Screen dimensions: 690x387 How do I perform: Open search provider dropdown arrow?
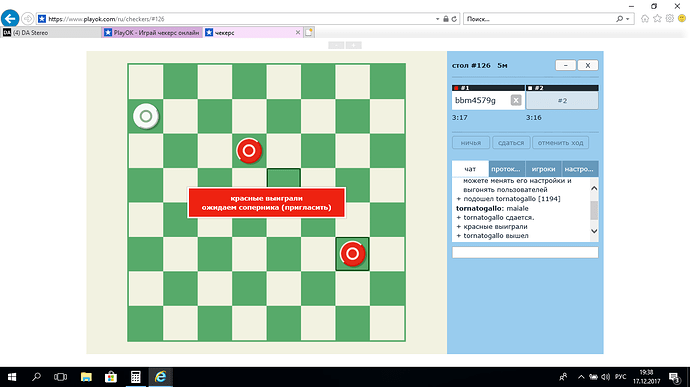628,19
